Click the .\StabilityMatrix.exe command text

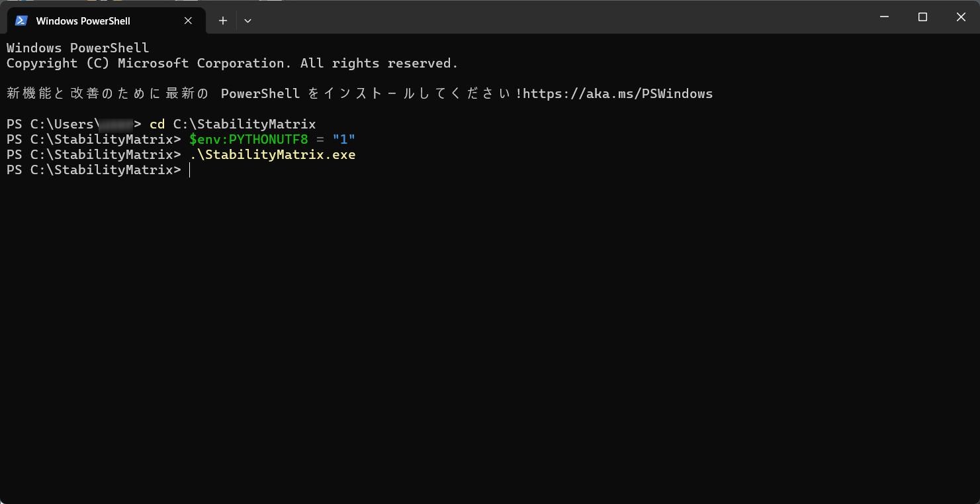click(273, 155)
